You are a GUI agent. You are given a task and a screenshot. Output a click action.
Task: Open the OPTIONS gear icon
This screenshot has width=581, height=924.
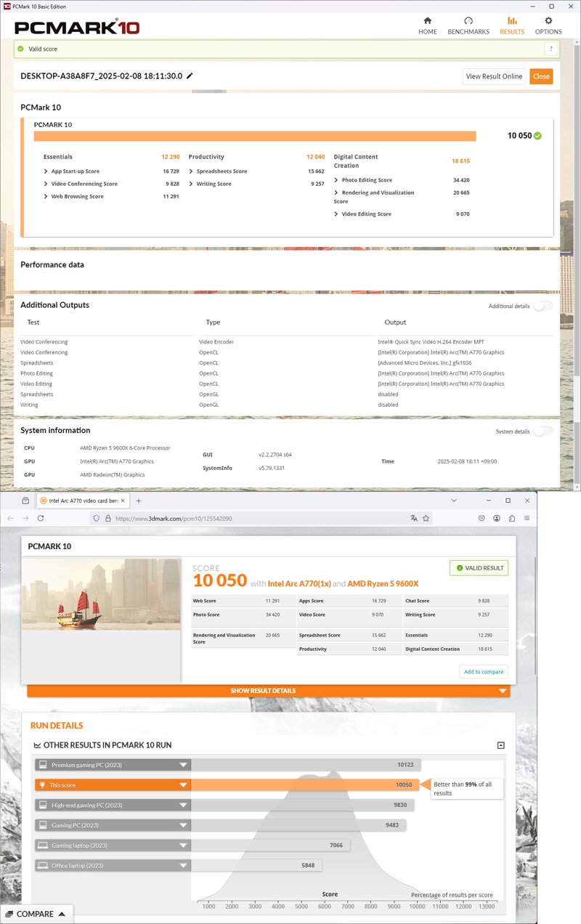(548, 21)
